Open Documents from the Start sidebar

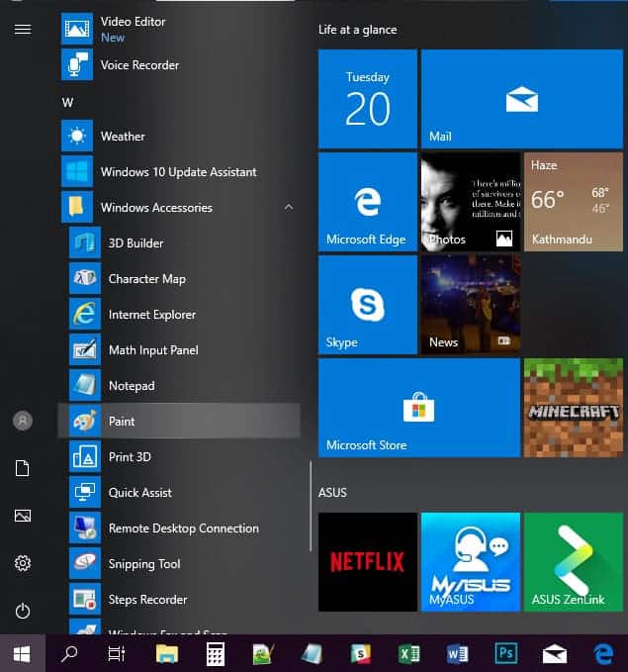23,468
